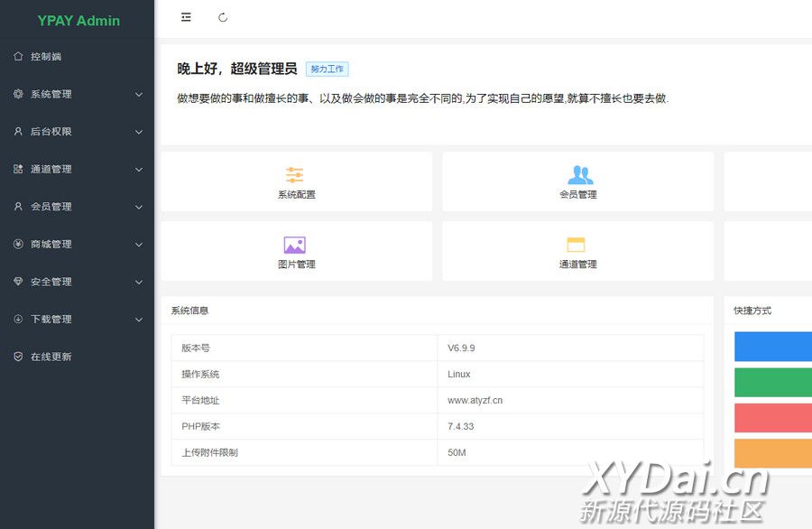Click the refresh icon in top bar

(x=223, y=17)
